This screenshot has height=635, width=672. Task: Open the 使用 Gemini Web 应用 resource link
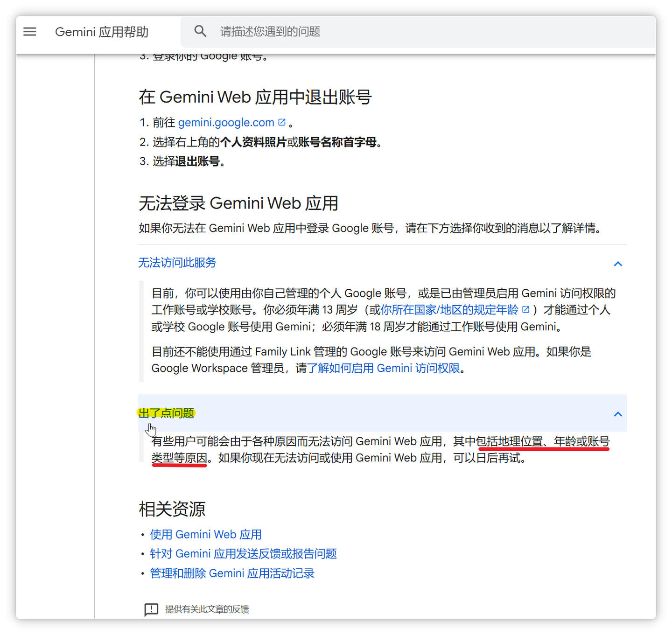(205, 534)
